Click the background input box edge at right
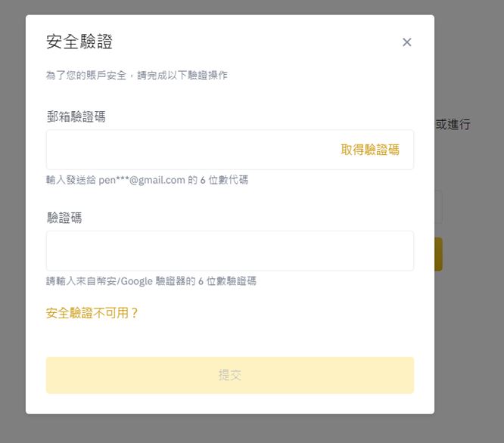Image resolution: width=504 pixels, height=443 pixels. 438,207
